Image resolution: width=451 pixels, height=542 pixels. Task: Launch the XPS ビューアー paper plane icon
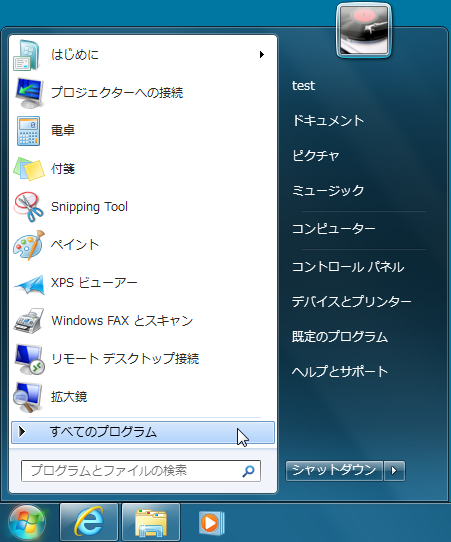[29, 284]
